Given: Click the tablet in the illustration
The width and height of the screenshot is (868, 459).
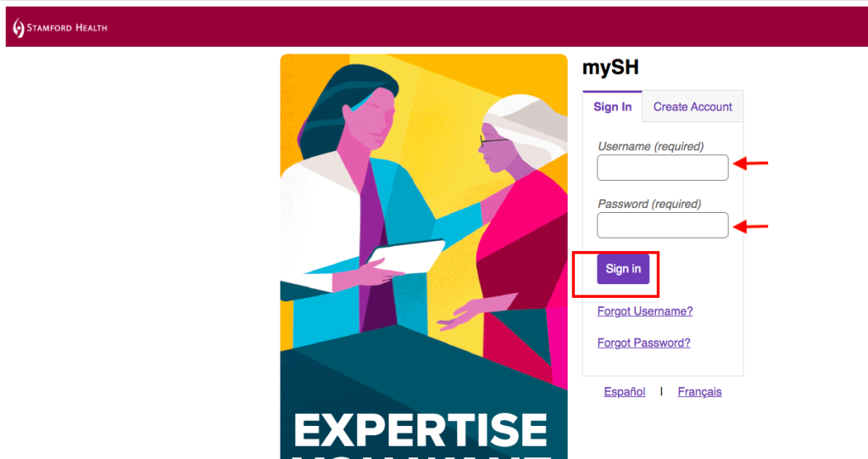Looking at the screenshot, I should coord(406,256).
